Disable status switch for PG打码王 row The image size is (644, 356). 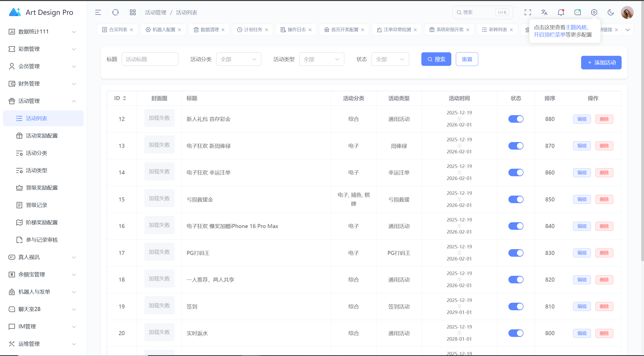pos(516,253)
